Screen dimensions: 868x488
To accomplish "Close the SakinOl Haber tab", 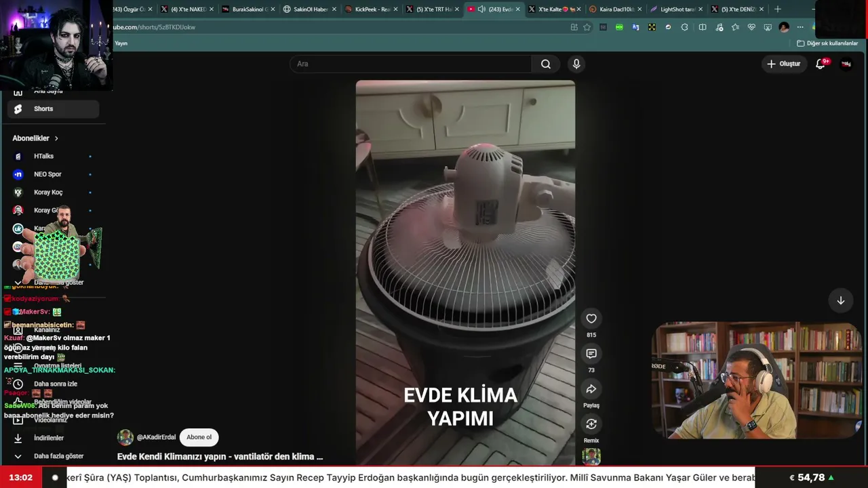I will tap(334, 9).
